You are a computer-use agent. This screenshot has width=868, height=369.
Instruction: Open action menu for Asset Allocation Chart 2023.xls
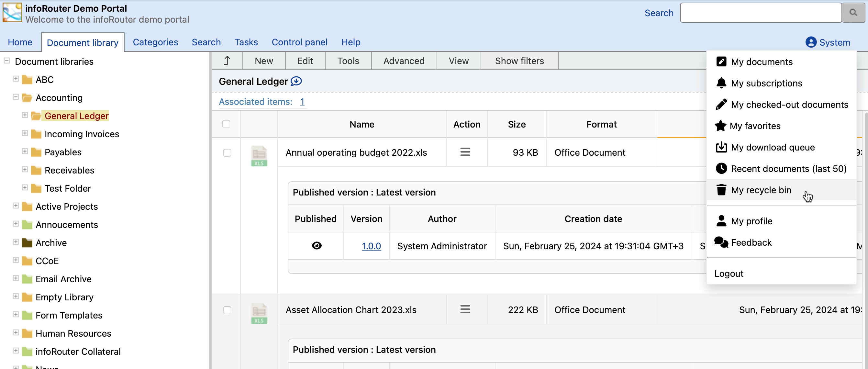click(465, 309)
